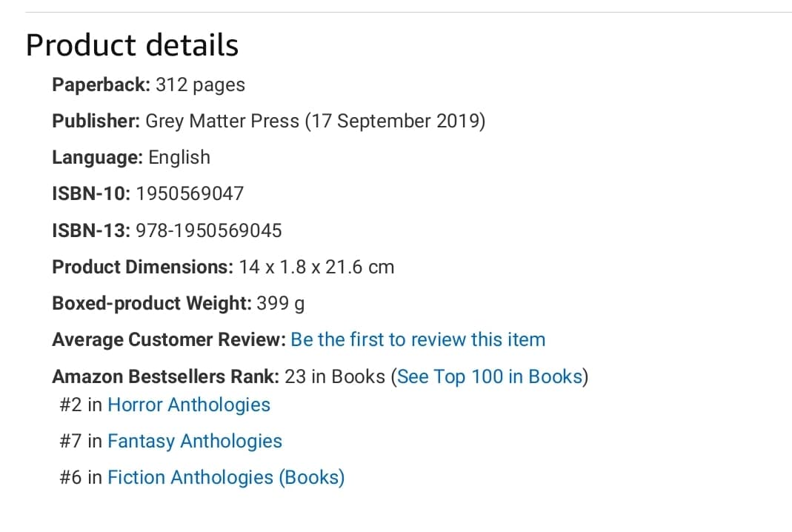Click the 'Average Customer Review:' label
Viewport: 792px width, 532px height.
(169, 339)
